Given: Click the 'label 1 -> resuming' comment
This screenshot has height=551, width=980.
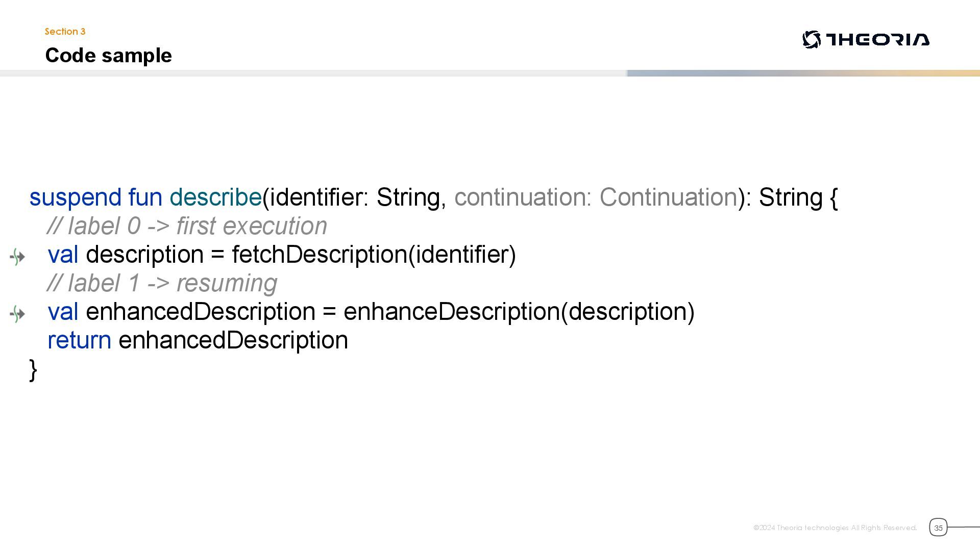Looking at the screenshot, I should click(162, 283).
